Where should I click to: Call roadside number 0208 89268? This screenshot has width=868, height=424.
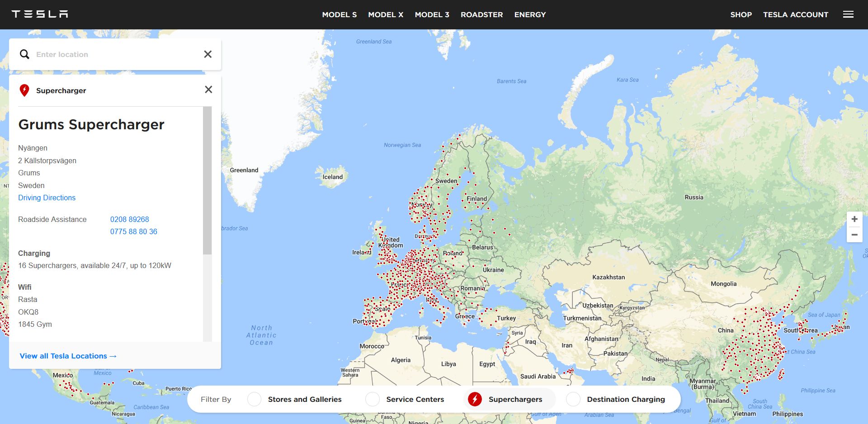tap(129, 219)
